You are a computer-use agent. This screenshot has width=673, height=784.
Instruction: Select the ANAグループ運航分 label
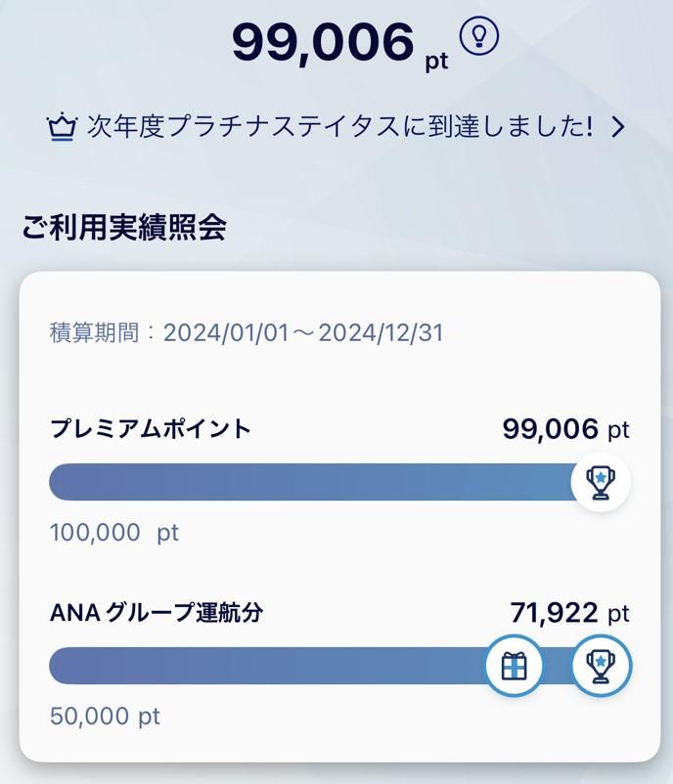(157, 613)
